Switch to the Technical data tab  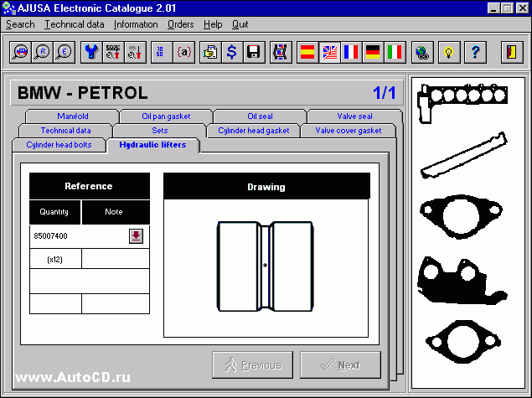pyautogui.click(x=66, y=130)
